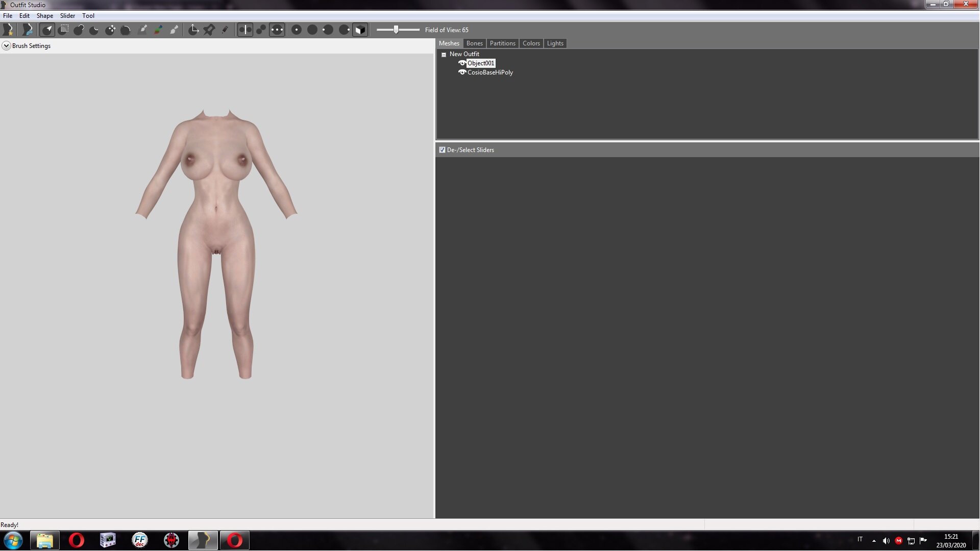Open File Explorer from the taskbar
The height and width of the screenshot is (551, 980).
click(x=45, y=540)
